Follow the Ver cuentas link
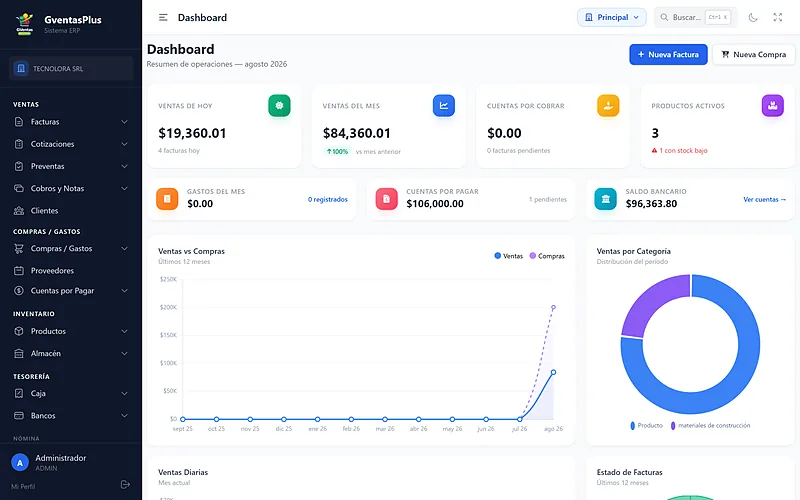800x500 pixels. 764,199
